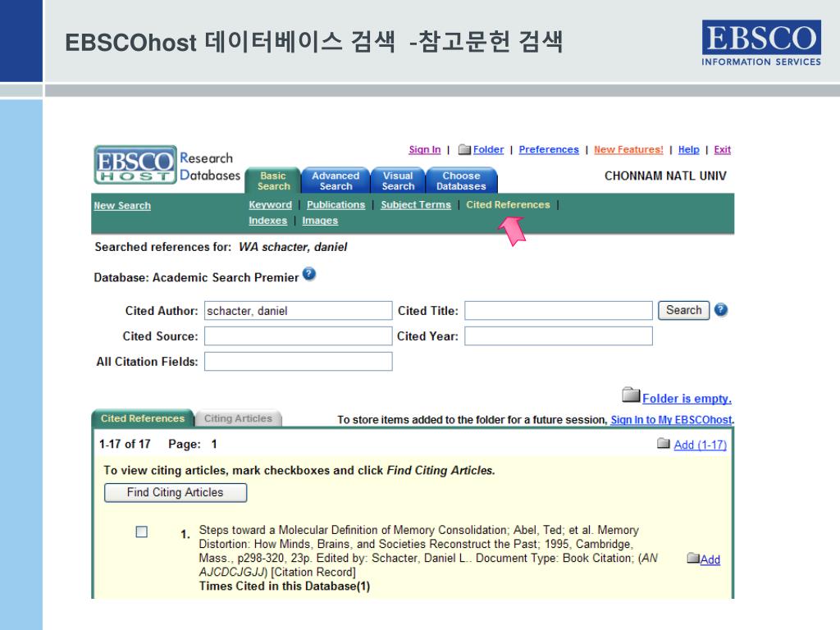Open the Publications link

(336, 204)
